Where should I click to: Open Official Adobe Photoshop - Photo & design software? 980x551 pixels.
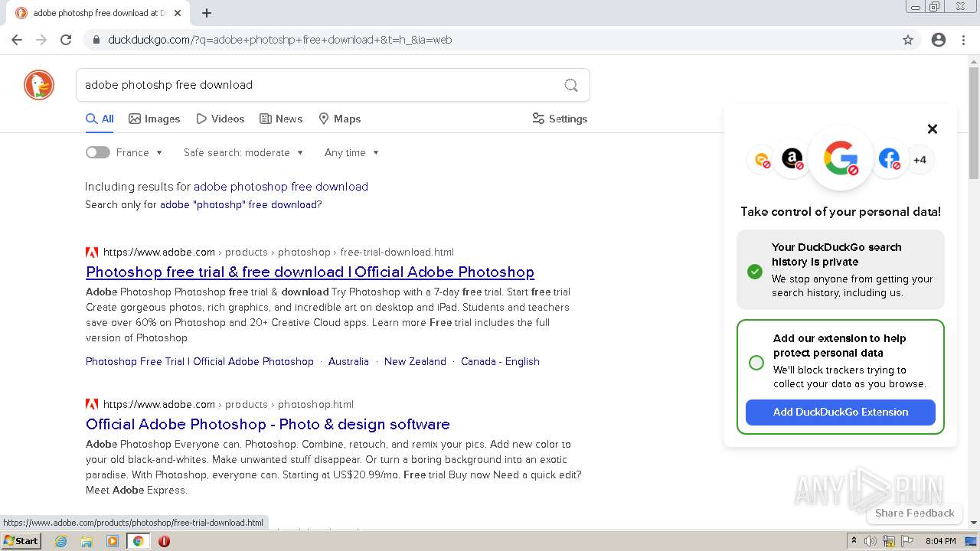coord(268,424)
